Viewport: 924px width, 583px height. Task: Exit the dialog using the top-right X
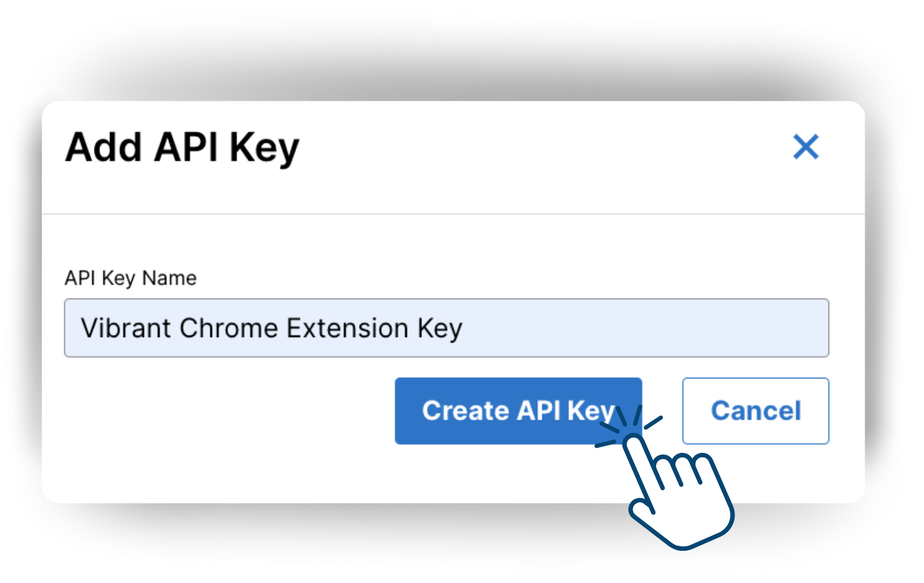[806, 147]
